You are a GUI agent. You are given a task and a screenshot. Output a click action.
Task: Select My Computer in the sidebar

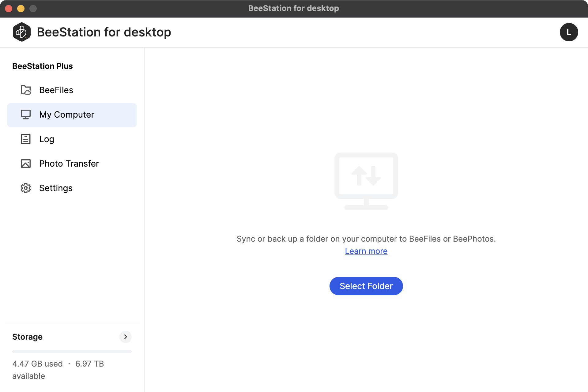tap(72, 115)
